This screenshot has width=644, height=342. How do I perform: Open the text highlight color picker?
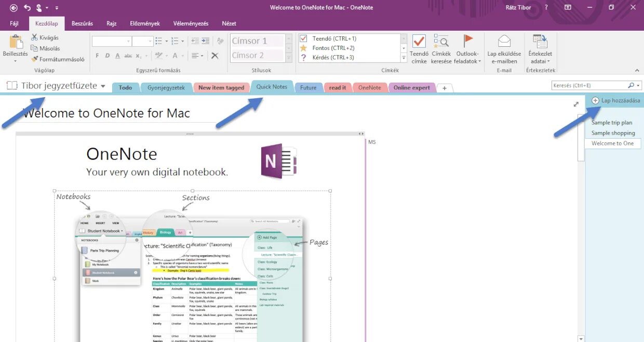(160, 56)
